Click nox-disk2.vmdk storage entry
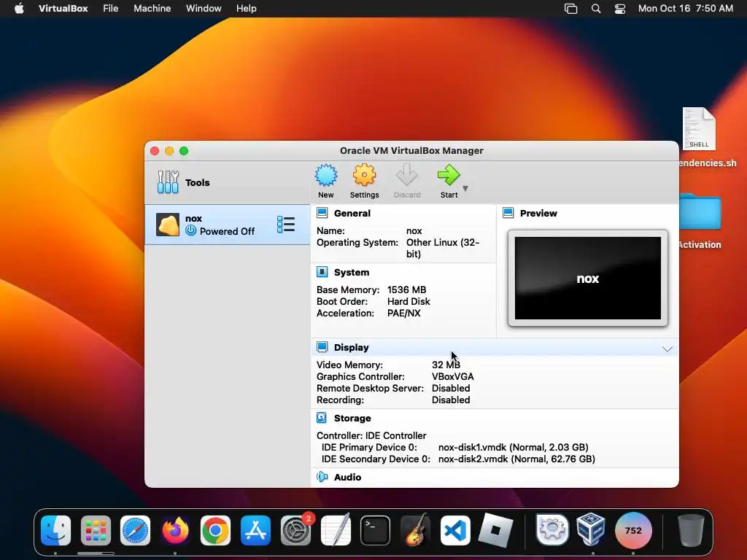The height and width of the screenshot is (560, 747). [516, 459]
